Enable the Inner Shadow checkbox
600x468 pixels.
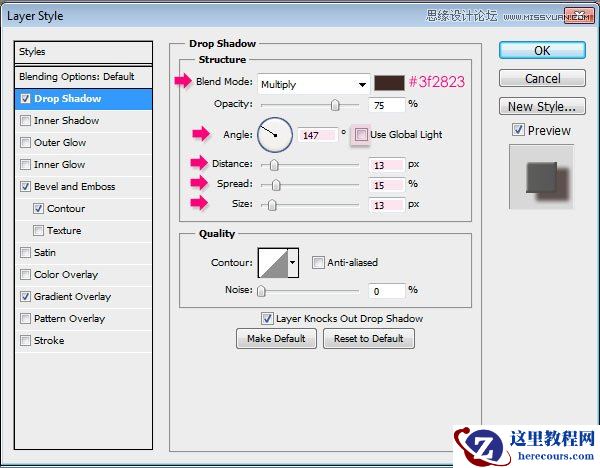pos(25,121)
